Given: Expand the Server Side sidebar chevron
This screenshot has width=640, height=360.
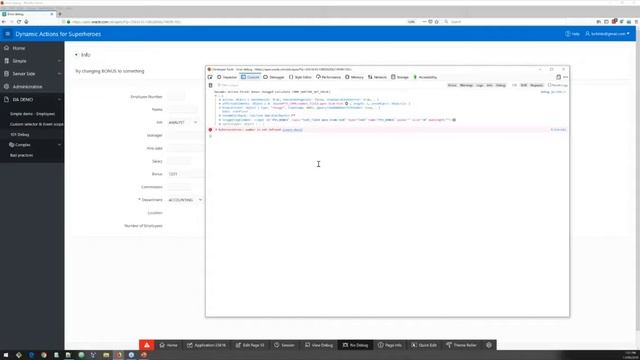Looking at the screenshot, I should point(59,74).
